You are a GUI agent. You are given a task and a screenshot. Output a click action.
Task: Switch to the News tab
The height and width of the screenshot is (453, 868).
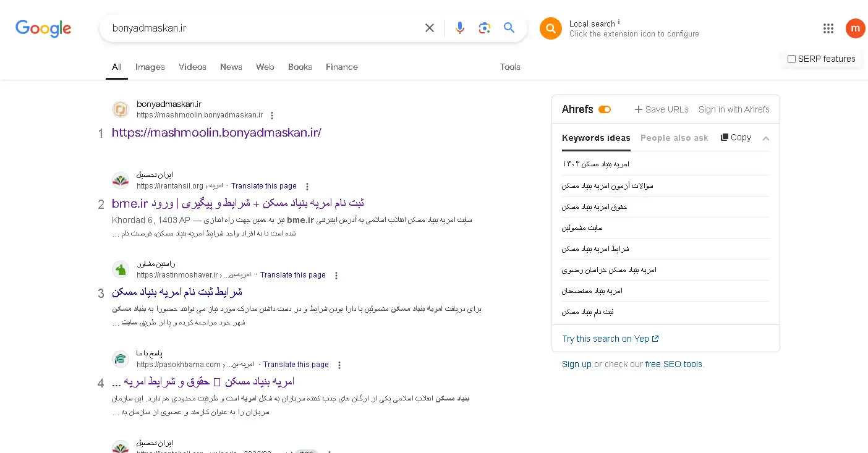(231, 67)
